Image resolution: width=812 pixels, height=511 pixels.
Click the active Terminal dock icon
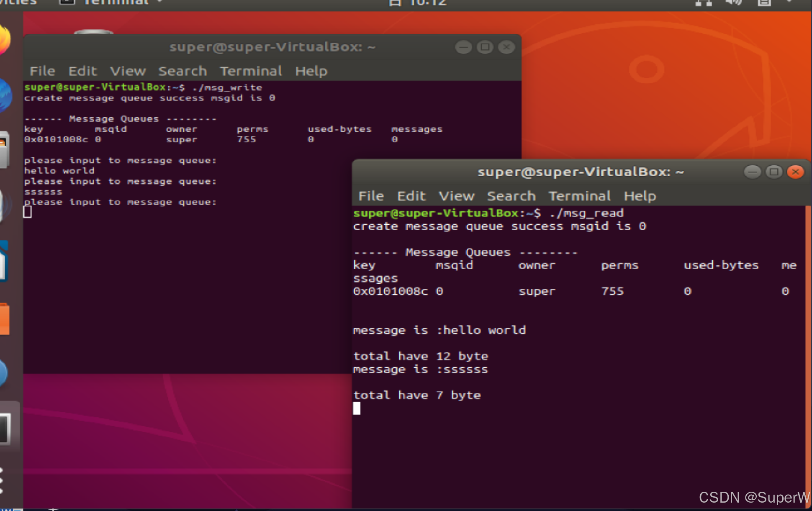[x=5, y=429]
